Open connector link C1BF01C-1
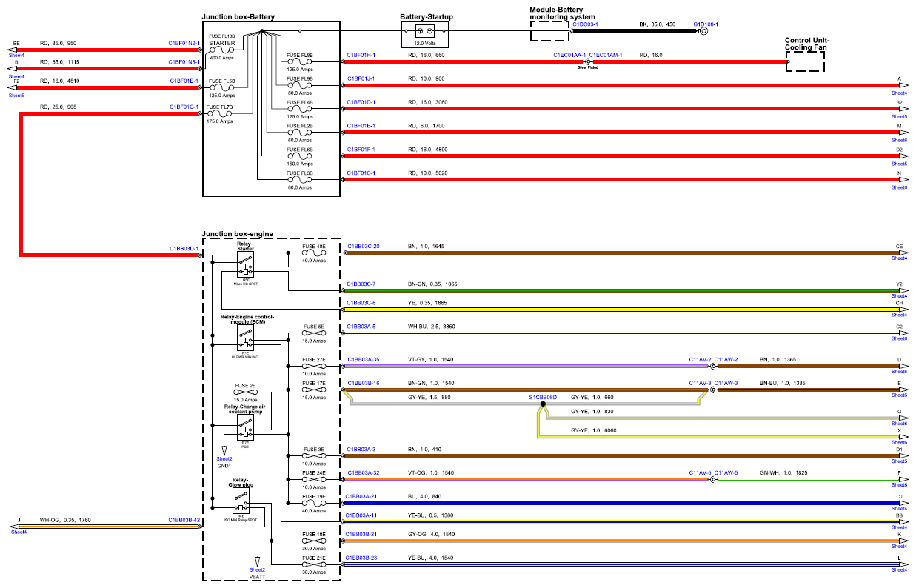The width and height of the screenshot is (916, 588). click(361, 173)
